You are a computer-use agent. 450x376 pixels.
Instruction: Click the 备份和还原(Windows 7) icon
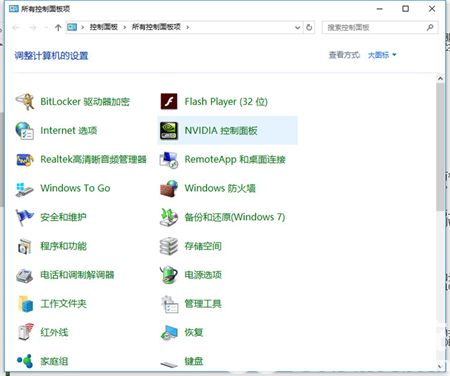point(169,217)
